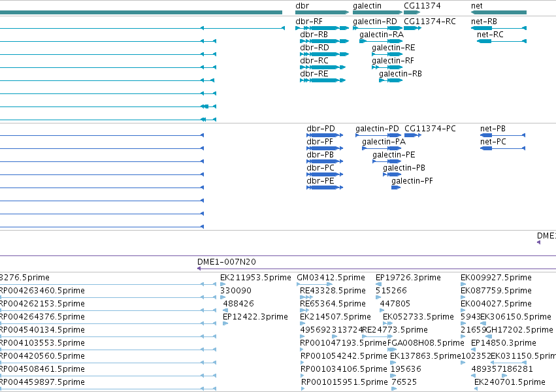Click the EK211953.5prime label

[255, 278]
